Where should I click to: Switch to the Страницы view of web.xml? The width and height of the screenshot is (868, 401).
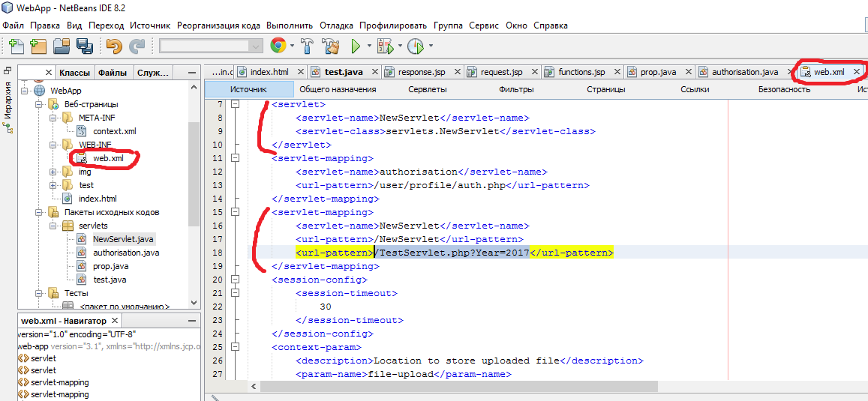[606, 89]
